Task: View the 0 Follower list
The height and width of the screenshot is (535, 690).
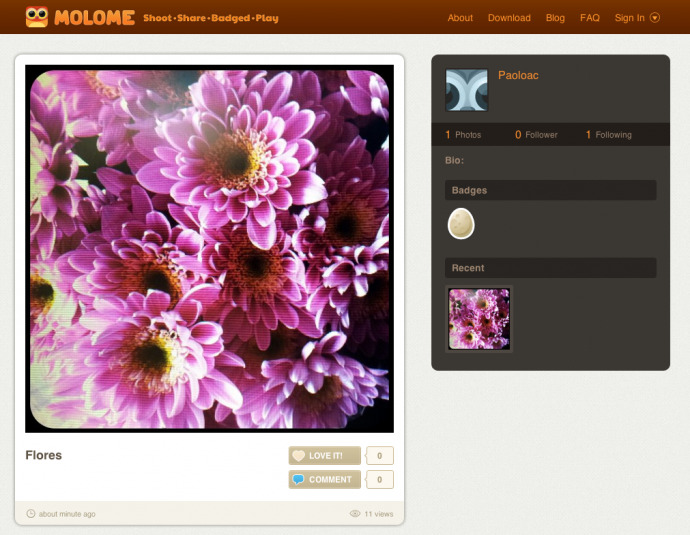Action: (x=536, y=135)
